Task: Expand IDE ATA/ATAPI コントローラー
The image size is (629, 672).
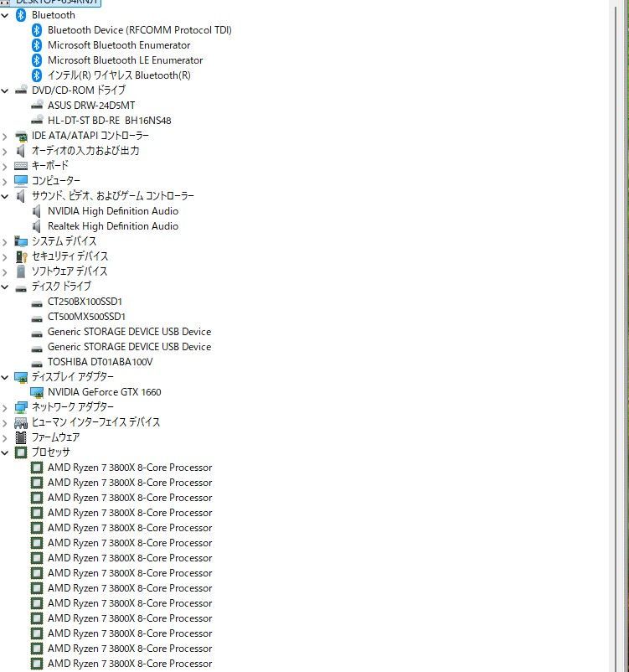Action: (5, 137)
